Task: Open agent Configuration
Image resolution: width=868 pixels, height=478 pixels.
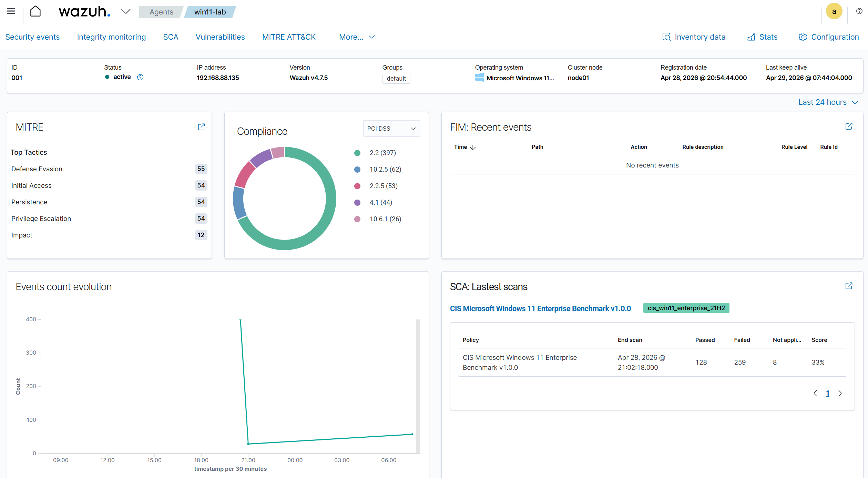Action: [x=828, y=37]
